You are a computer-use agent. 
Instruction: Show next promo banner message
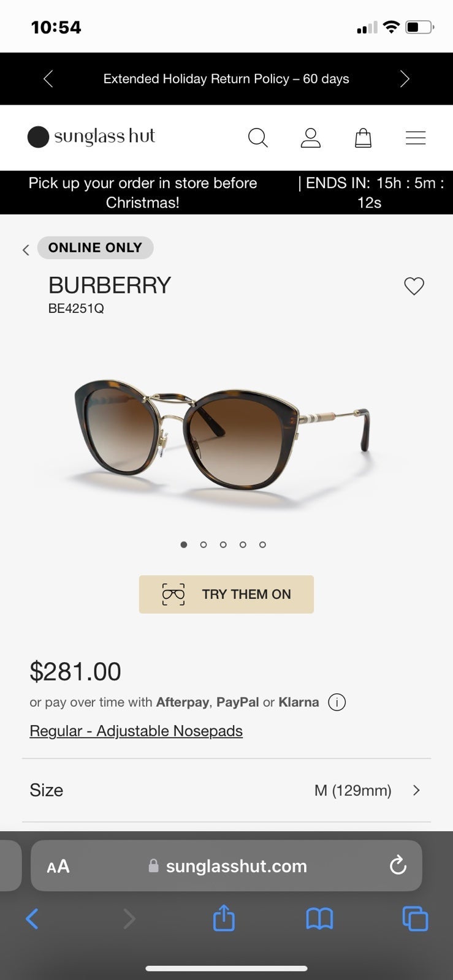click(405, 79)
